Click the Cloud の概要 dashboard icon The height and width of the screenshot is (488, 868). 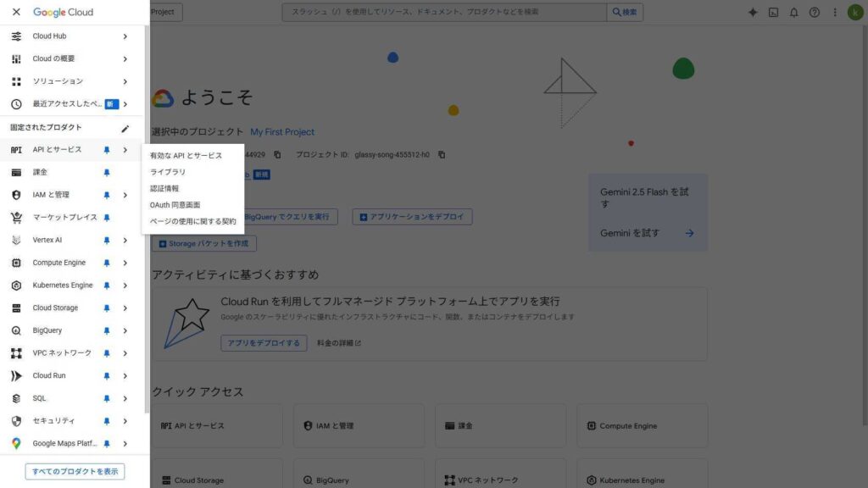pos(16,58)
